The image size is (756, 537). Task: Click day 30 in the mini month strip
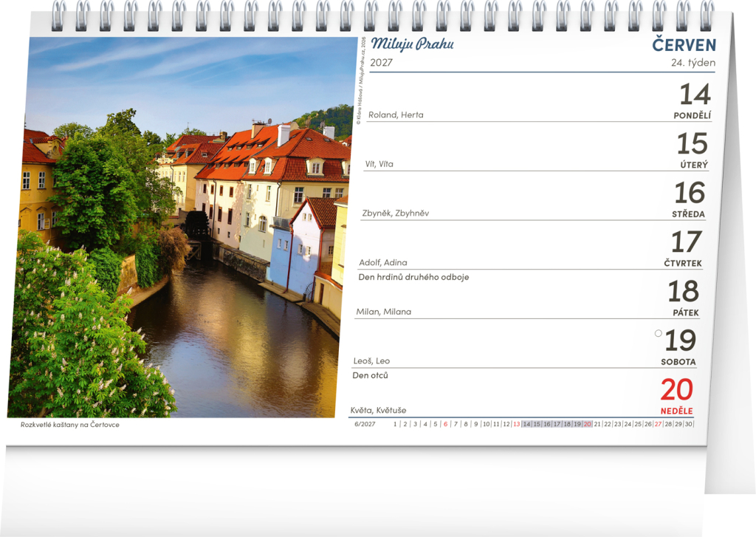click(689, 424)
